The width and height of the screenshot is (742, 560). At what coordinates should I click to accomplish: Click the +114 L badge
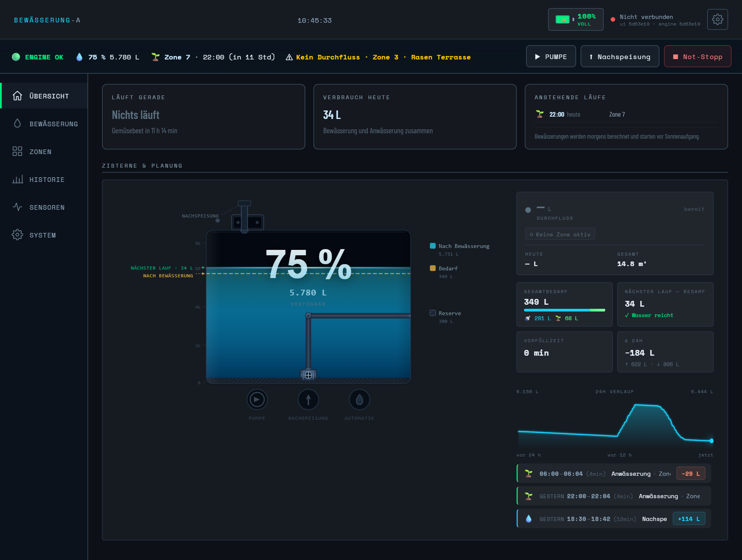[x=689, y=519]
